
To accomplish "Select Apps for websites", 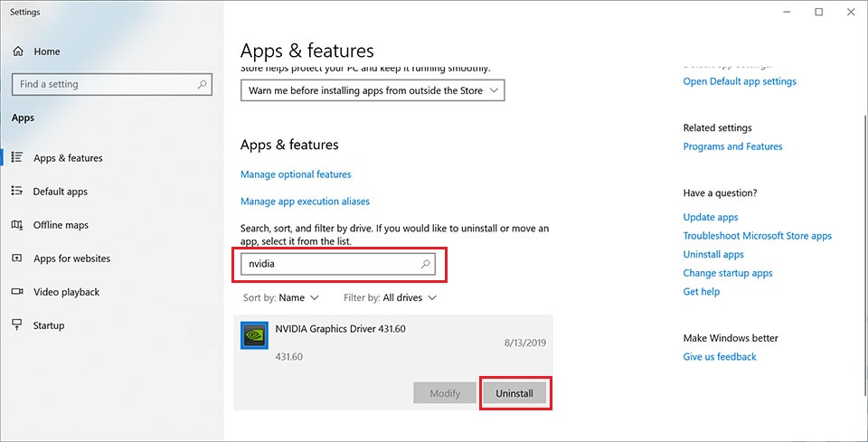I will pyautogui.click(x=72, y=259).
